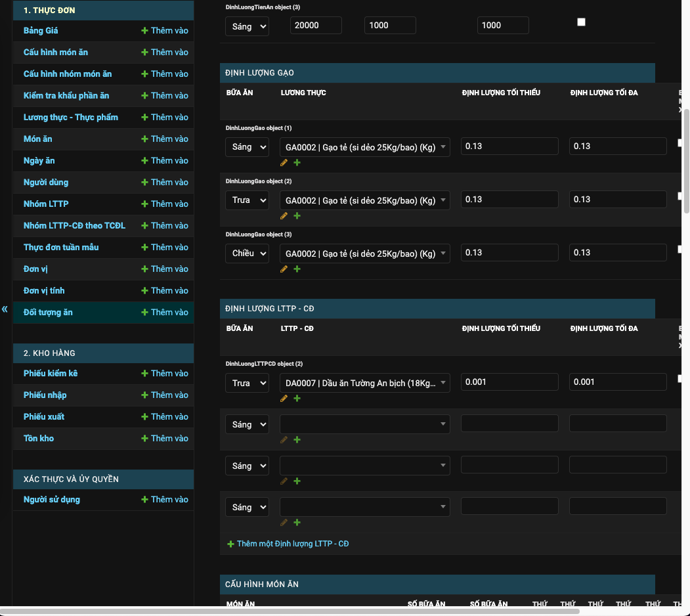Click the plus icon next to Món ăn
The image size is (690, 616).
click(x=144, y=139)
